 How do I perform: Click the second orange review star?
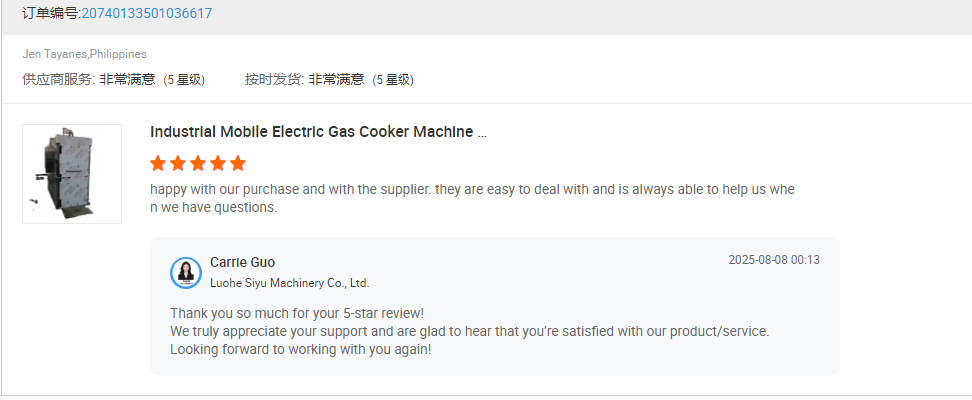click(178, 163)
